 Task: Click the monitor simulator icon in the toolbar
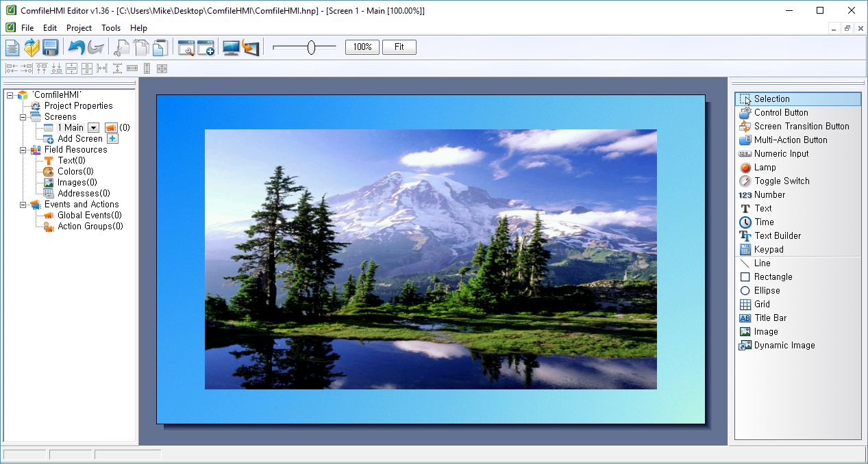(x=232, y=47)
